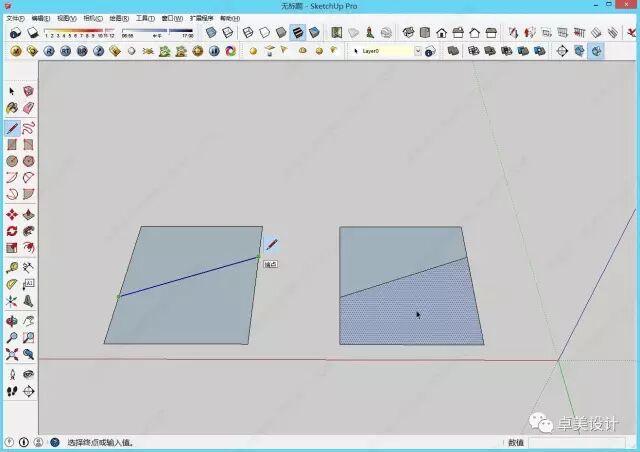This screenshot has height=452, width=640.
Task: Choose the Position Camera tool
Action: pos(12,374)
